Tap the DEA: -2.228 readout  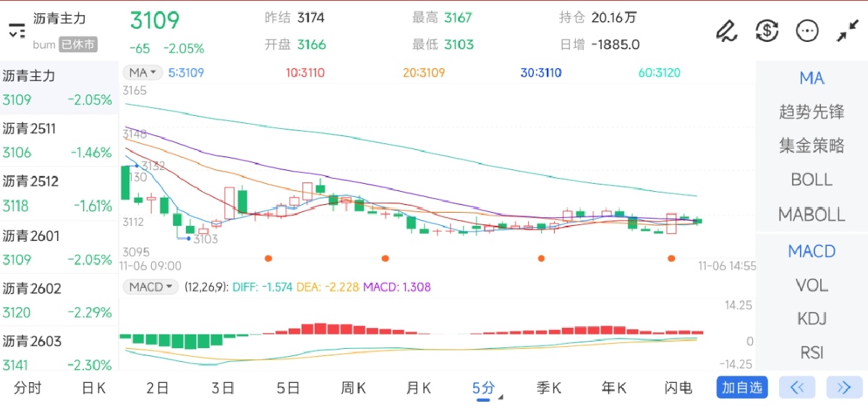328,287
